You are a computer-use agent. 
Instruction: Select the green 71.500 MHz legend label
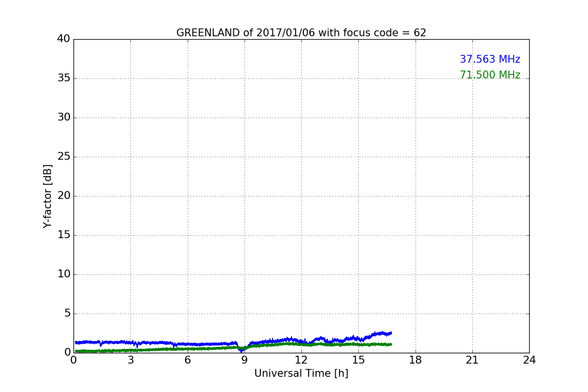point(490,75)
